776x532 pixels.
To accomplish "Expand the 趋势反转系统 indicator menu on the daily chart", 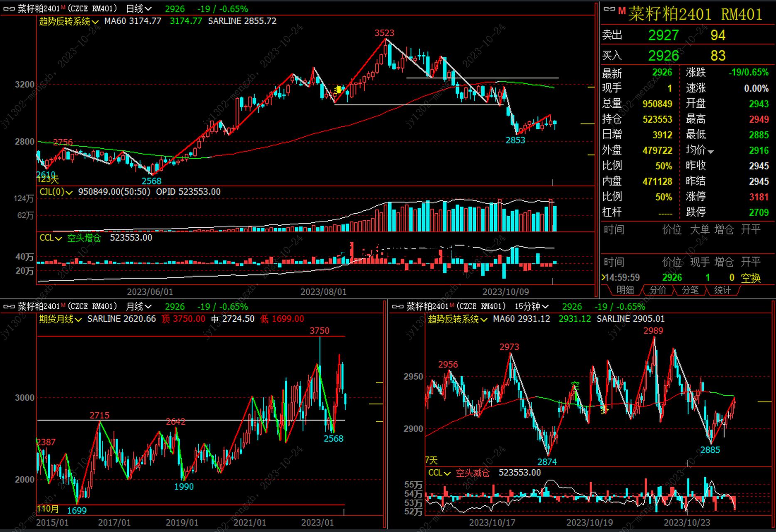I will pos(69,21).
